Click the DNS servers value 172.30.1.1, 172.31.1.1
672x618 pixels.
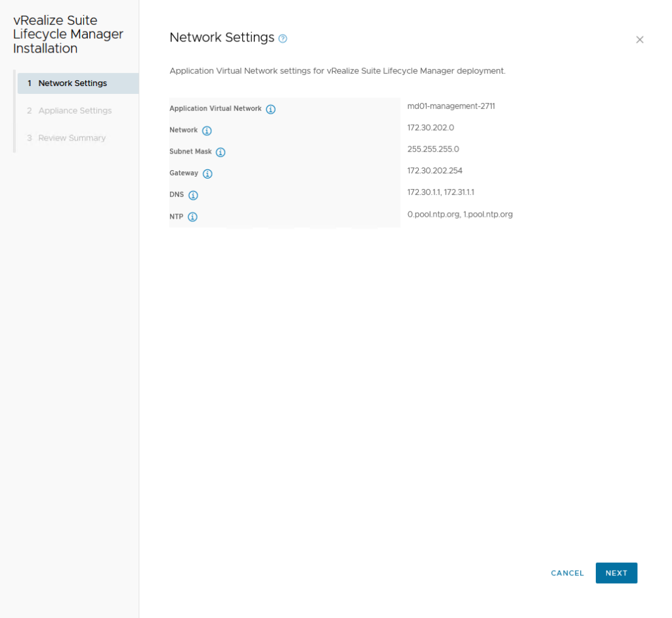click(x=440, y=192)
